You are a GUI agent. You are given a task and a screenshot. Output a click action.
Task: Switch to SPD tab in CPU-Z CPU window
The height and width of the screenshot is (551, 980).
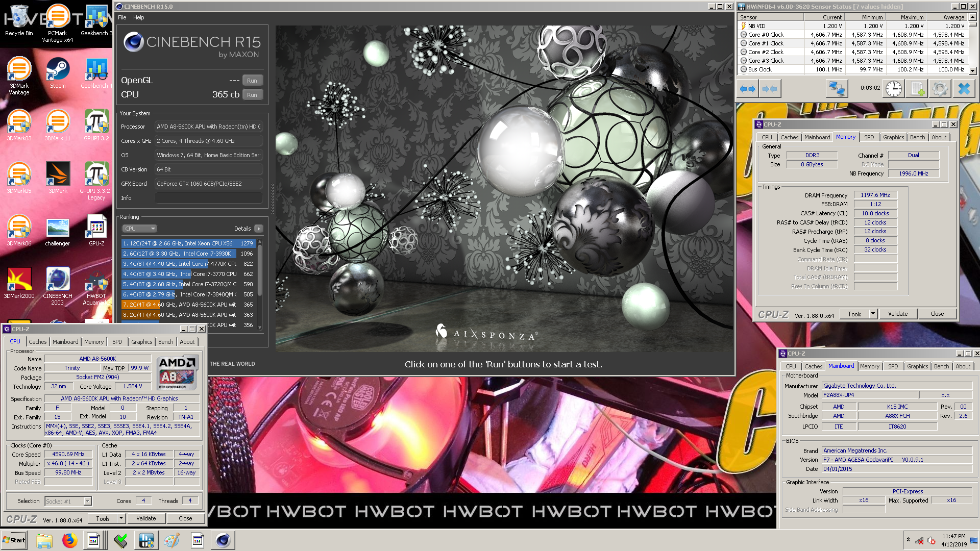117,342
